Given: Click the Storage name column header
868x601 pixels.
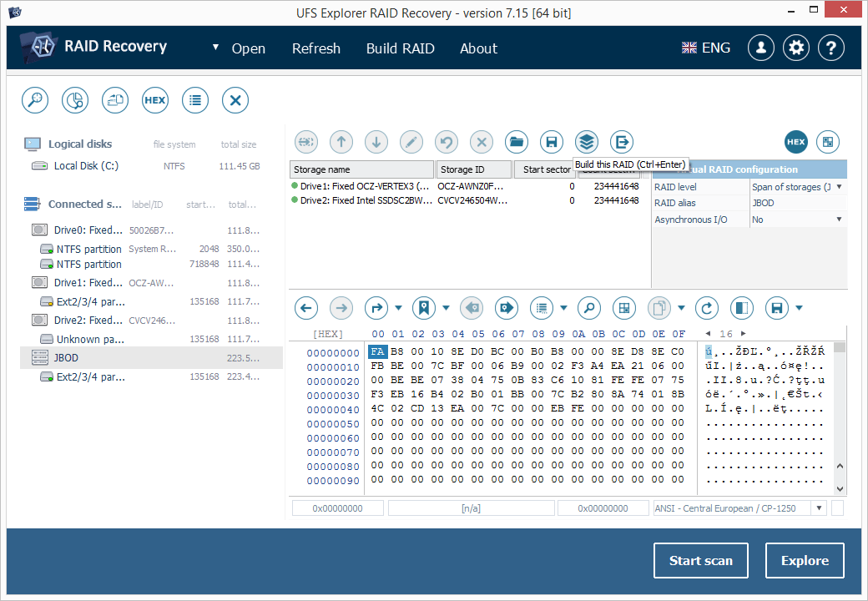Looking at the screenshot, I should point(361,169).
